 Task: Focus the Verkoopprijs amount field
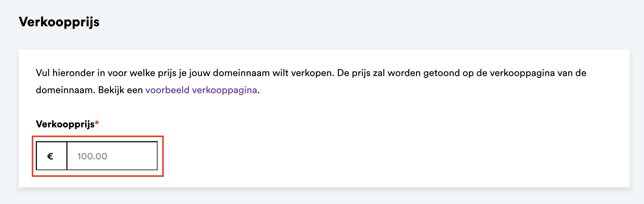(112, 156)
